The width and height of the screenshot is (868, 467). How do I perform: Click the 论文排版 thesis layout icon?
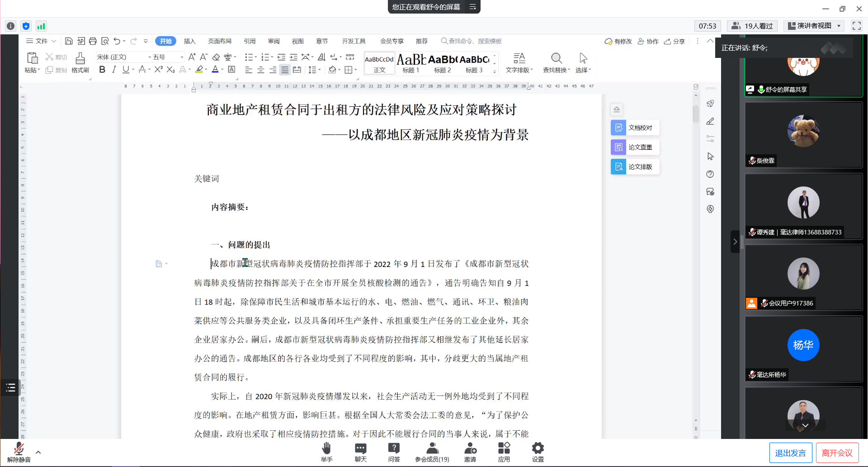click(618, 167)
